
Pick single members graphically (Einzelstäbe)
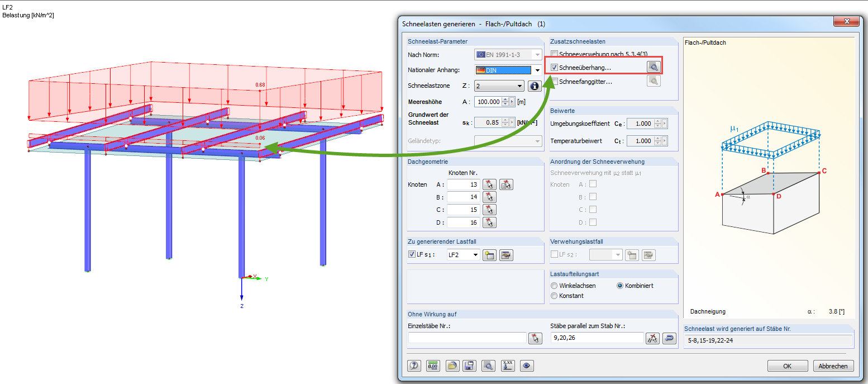tap(535, 338)
